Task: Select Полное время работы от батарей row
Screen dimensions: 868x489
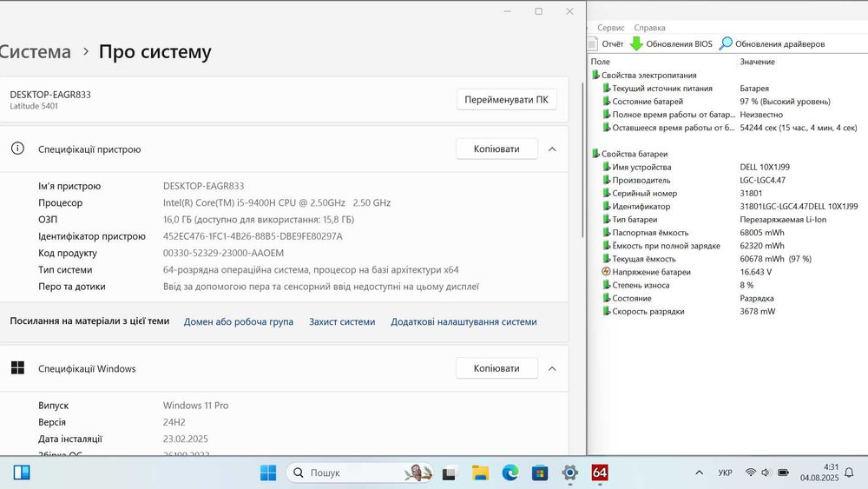Action: [x=730, y=115]
